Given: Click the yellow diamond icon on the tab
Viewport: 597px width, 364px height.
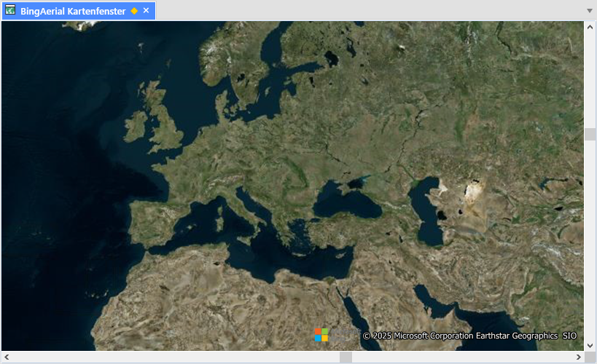Looking at the screenshot, I should pos(134,11).
